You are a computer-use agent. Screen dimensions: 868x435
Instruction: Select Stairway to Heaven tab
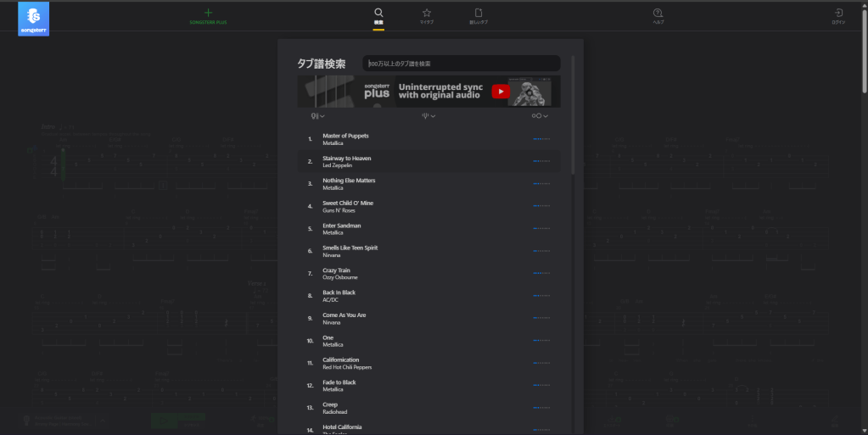pyautogui.click(x=346, y=159)
